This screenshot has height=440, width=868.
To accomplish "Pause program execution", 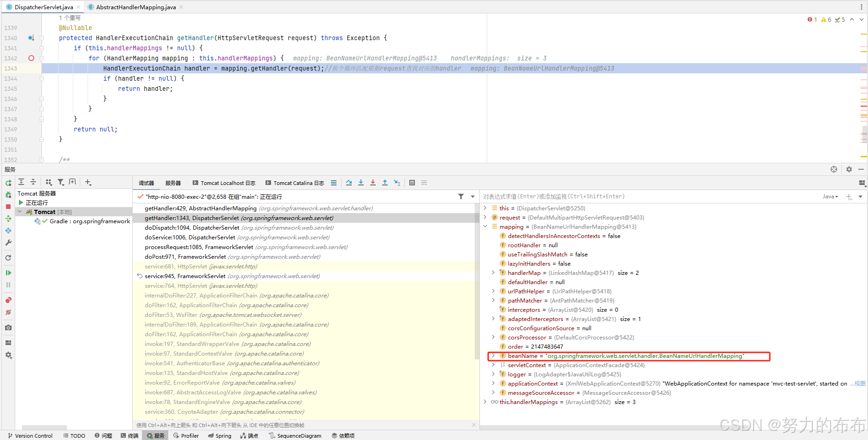I will click(x=8, y=285).
